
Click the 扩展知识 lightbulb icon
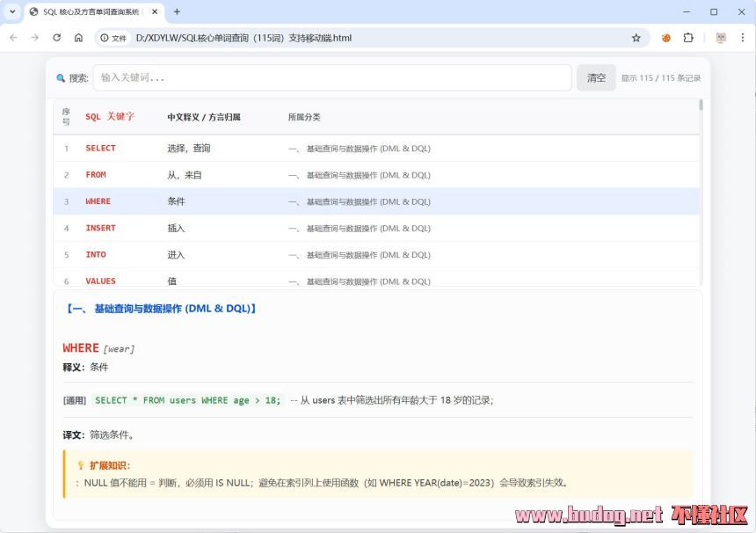click(81, 465)
